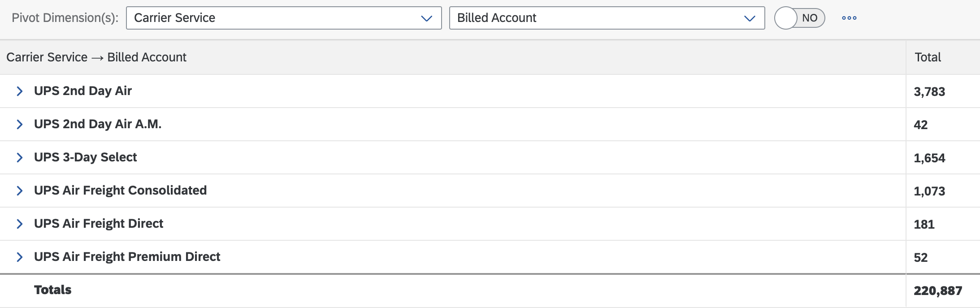The height and width of the screenshot is (308, 980).
Task: Click the Carrier Service dropdown arrow icon
Action: (x=426, y=18)
